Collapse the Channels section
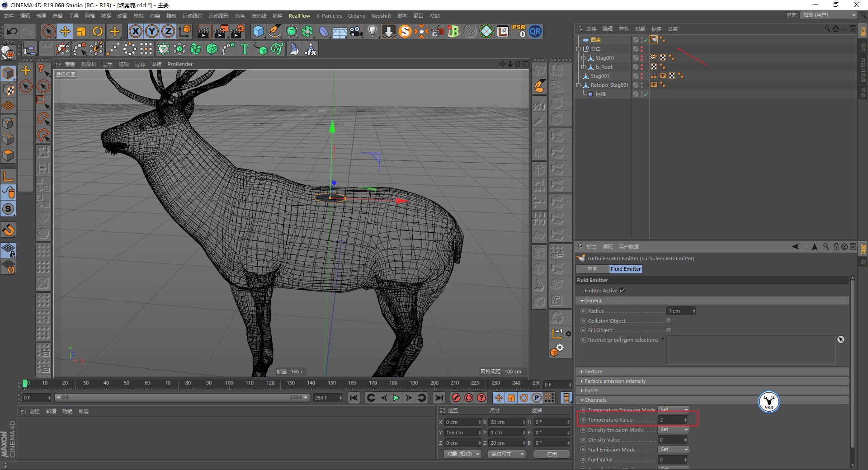Viewport: 868px width, 470px height. (x=582, y=399)
